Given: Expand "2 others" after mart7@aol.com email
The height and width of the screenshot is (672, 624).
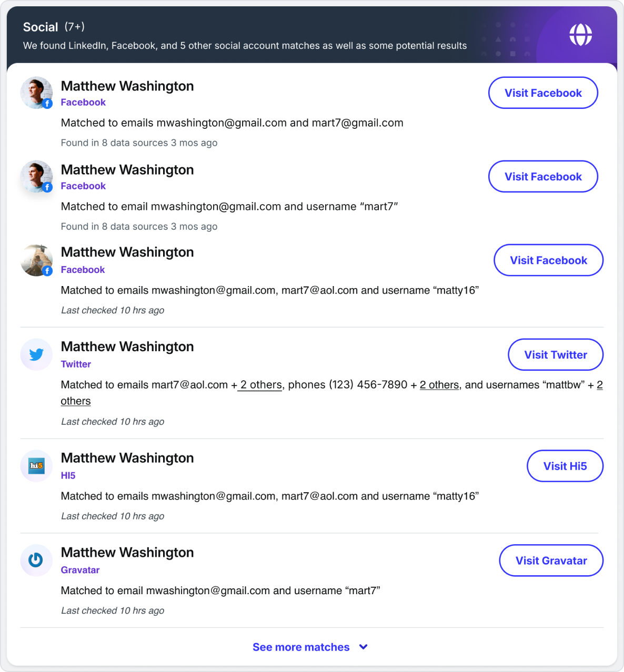Looking at the screenshot, I should click(x=261, y=385).
